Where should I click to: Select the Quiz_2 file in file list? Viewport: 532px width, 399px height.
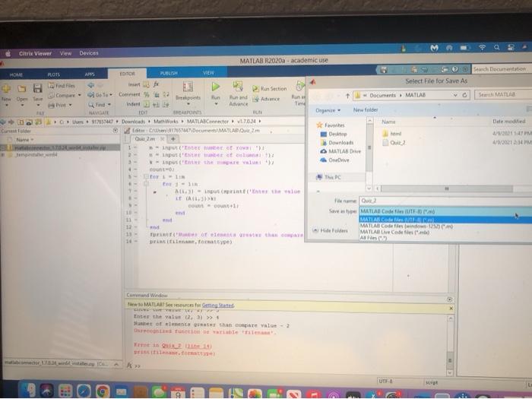point(394,143)
